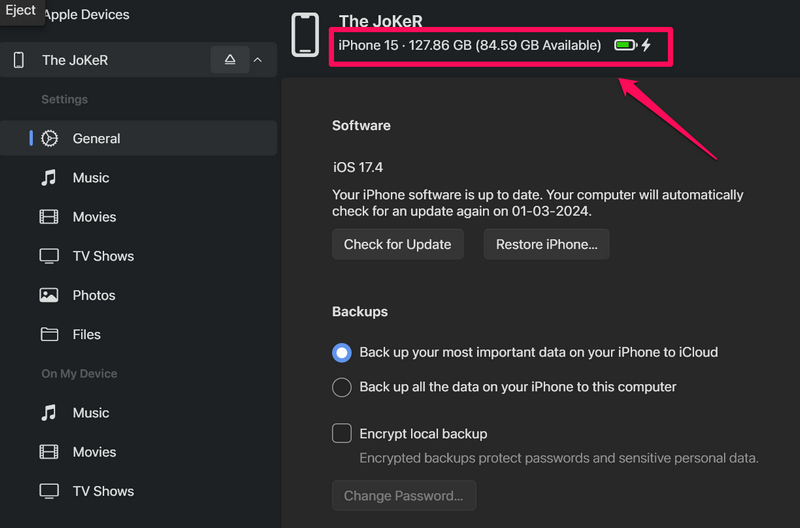
Task: Click the Check for Update button
Action: coord(397,244)
